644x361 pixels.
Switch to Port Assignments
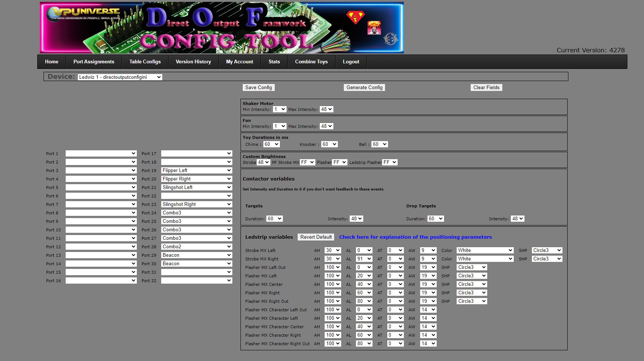coord(94,62)
